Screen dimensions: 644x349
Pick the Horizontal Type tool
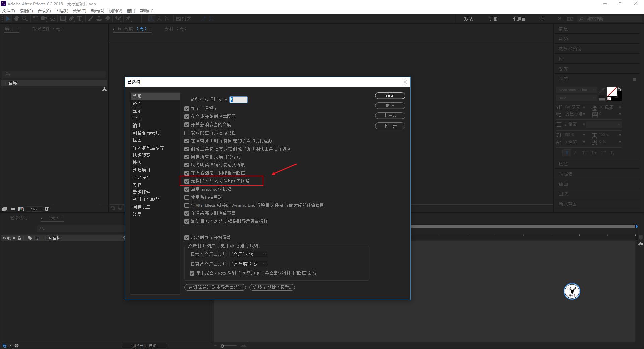pos(80,19)
